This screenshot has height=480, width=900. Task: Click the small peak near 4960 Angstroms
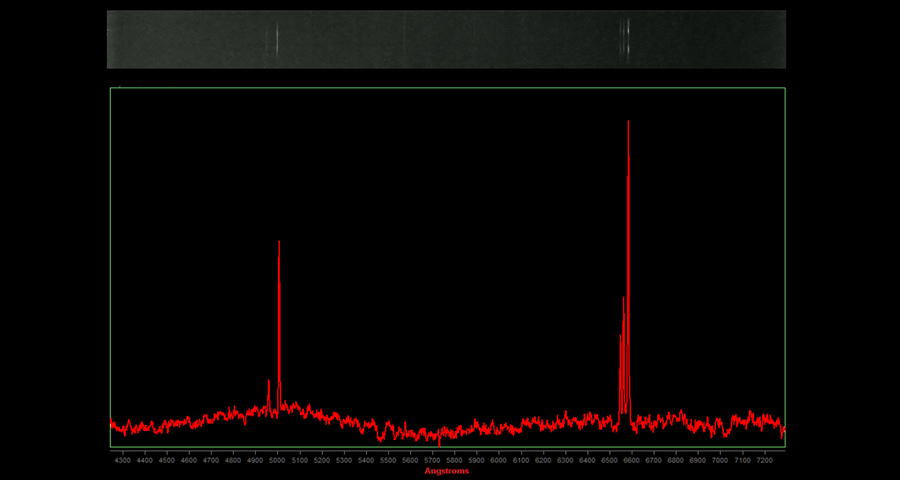269,383
